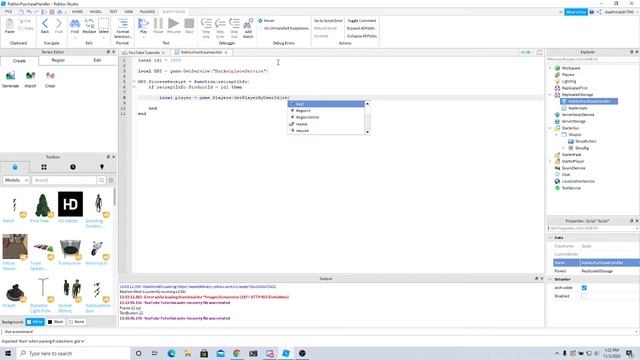Click the Add Watch debugger icon
Screen dimensions: 640x360
pos(248,24)
